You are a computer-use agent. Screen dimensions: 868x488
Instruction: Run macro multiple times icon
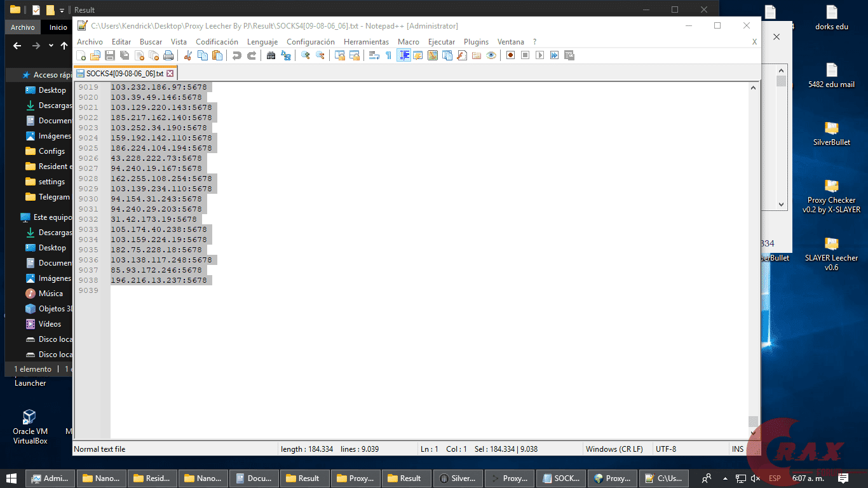(x=554, y=55)
